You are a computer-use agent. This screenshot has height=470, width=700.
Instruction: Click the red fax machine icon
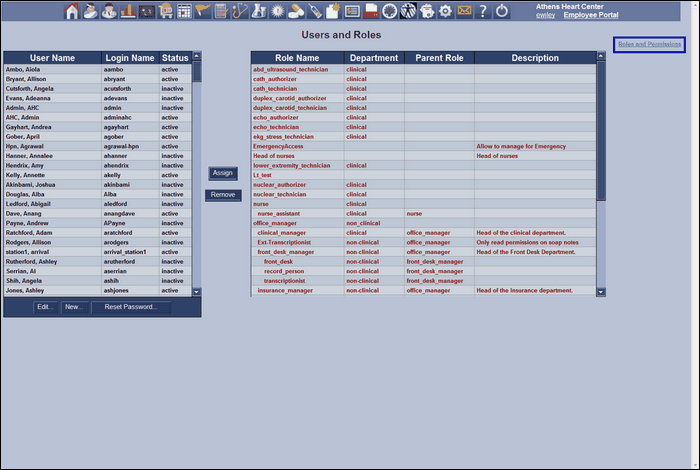point(371,11)
